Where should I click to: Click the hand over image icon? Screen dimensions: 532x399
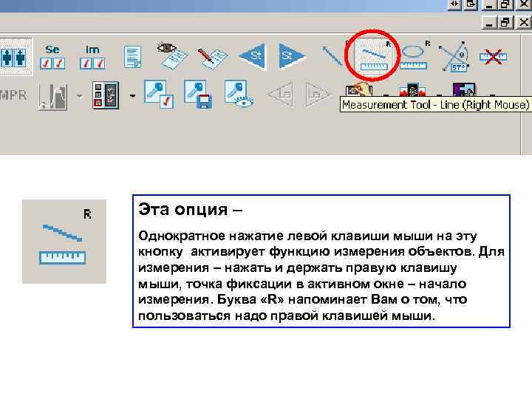(x=359, y=90)
